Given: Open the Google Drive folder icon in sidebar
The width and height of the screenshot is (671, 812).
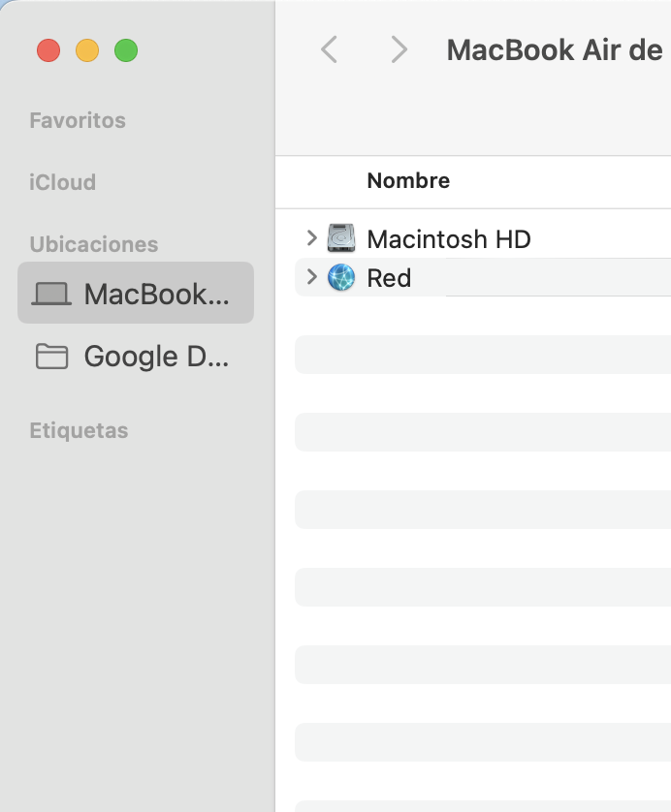Looking at the screenshot, I should (52, 357).
